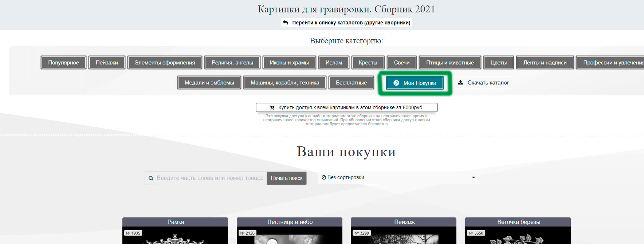Click the back arrow icon for catalog list
Viewport: 644px width, 244px height.
coord(286,23)
